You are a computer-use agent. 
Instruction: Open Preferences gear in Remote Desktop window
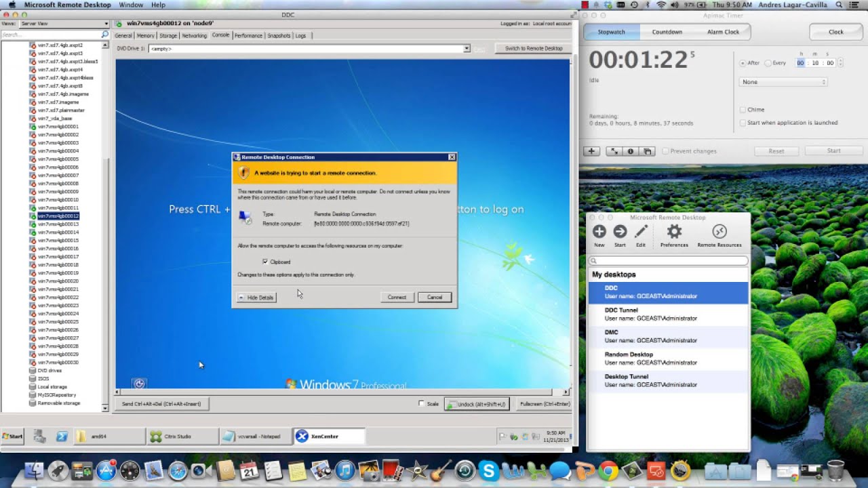[674, 232]
